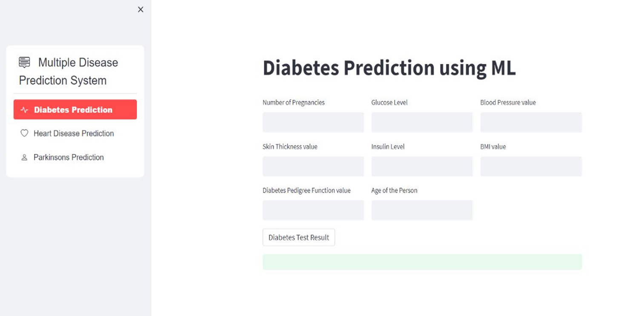The height and width of the screenshot is (316, 644).
Task: Click the person icon beside Parkinsons Prediction
Action: (25, 157)
